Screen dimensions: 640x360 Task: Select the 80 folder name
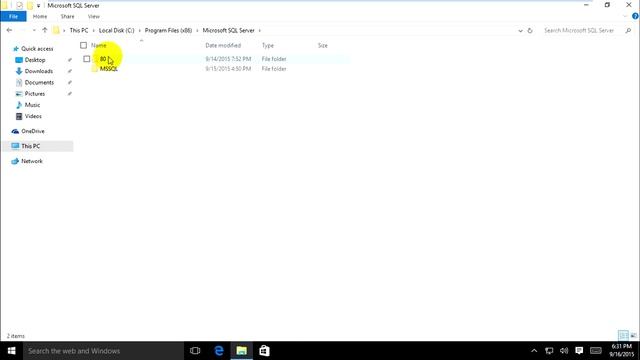(103, 59)
